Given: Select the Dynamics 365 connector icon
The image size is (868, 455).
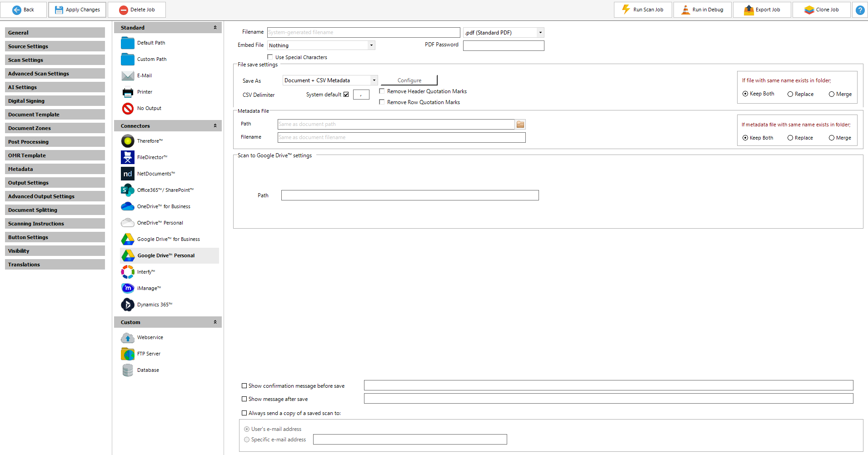Looking at the screenshot, I should (x=128, y=305).
